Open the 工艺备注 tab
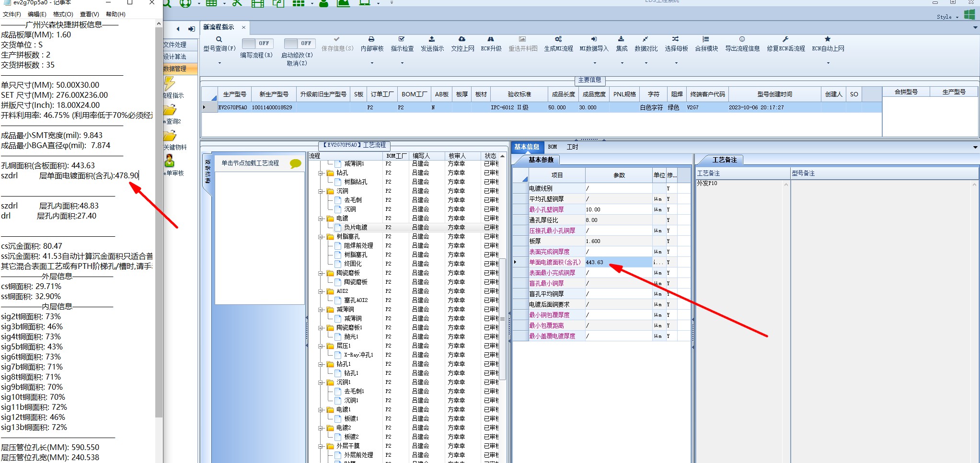Screen dimensions: 980x463 tap(725, 160)
